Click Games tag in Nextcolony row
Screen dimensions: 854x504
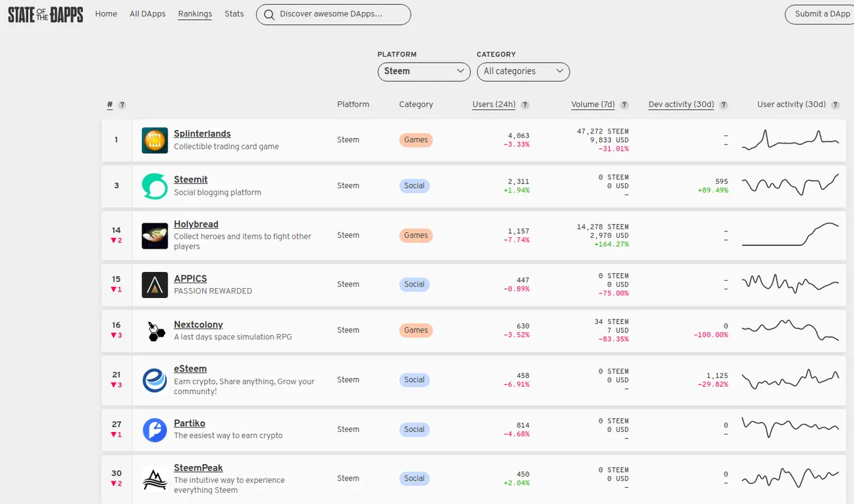click(416, 331)
